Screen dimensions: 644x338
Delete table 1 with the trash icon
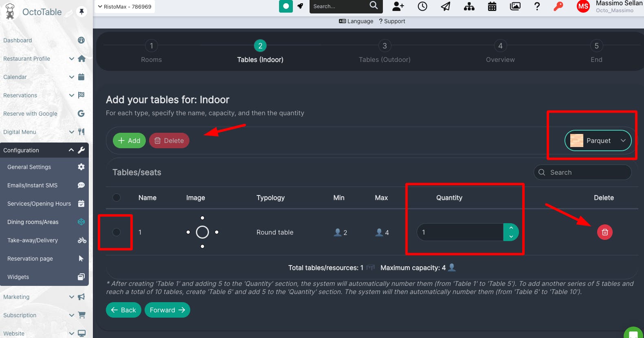click(605, 232)
